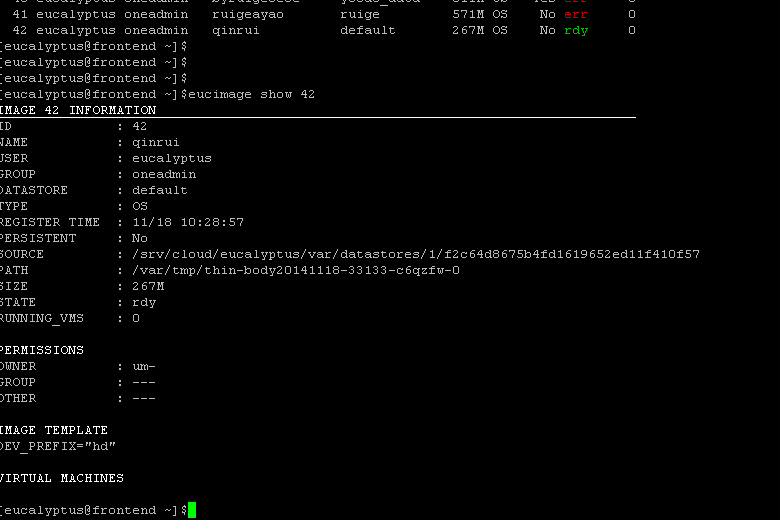Click the 'VIRTUAL MACHINES' section heading
The width and height of the screenshot is (780, 520).
pos(62,478)
